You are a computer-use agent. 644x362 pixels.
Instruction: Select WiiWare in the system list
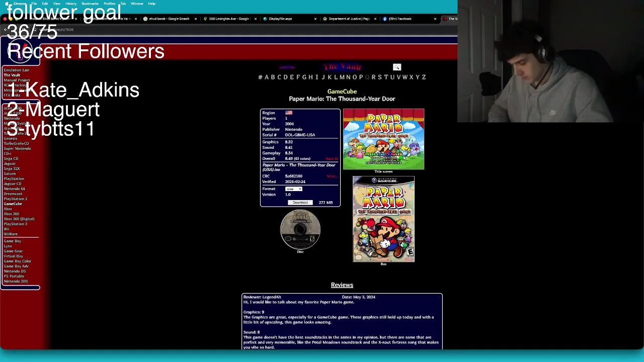pyautogui.click(x=11, y=234)
